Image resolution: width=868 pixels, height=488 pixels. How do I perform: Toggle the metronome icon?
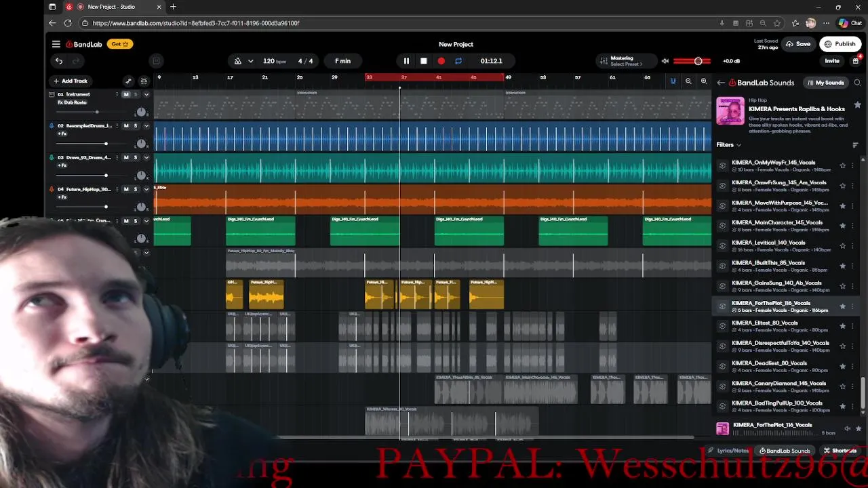coord(237,61)
